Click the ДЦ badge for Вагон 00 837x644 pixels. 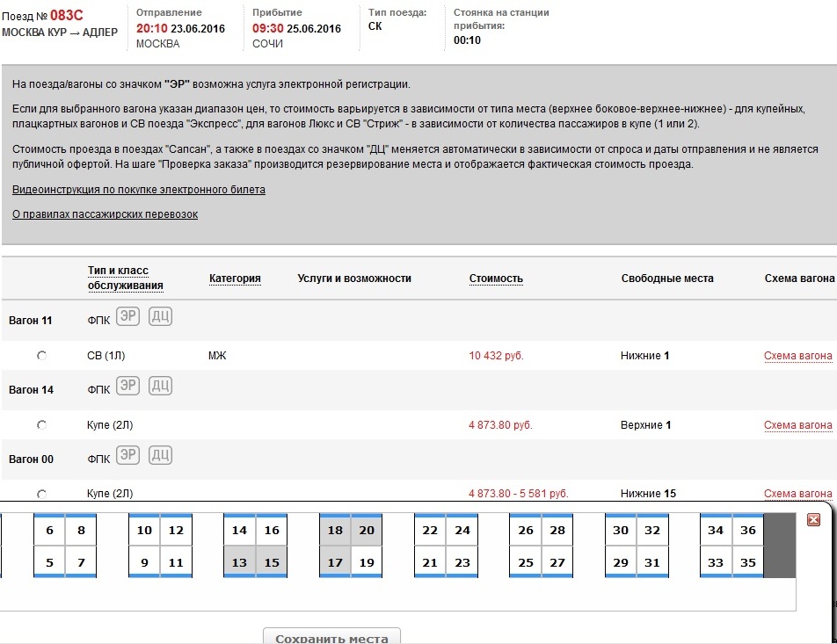pyautogui.click(x=160, y=455)
